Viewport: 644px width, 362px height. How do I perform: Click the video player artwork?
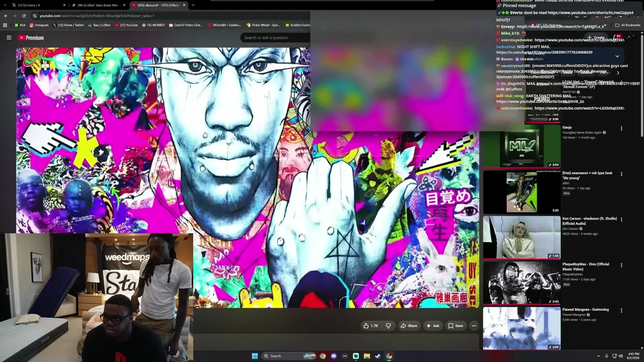pos(248,177)
